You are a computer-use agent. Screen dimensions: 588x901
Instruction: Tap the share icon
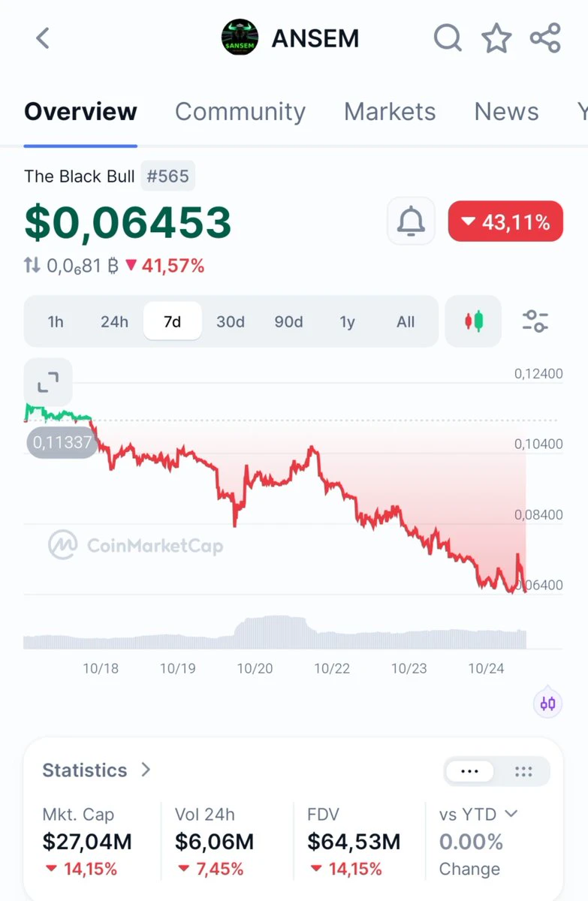coord(545,38)
